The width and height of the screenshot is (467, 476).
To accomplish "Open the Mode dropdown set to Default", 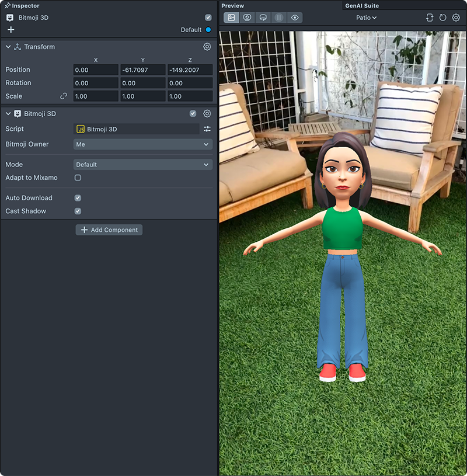I will pyautogui.click(x=142, y=165).
